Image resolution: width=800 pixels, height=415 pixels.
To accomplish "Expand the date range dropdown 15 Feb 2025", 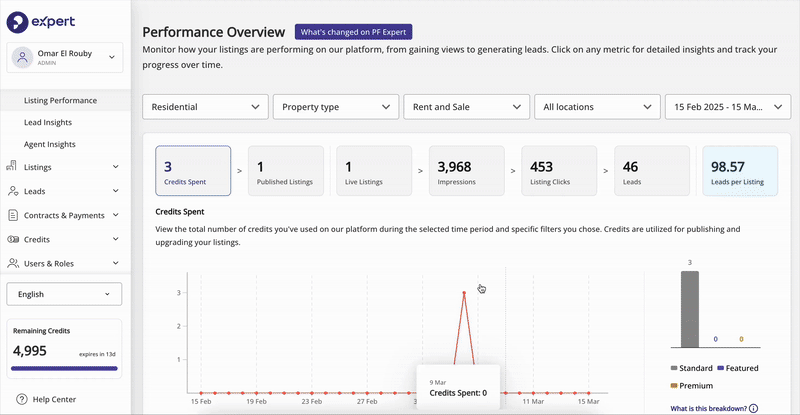I will pyautogui.click(x=728, y=107).
